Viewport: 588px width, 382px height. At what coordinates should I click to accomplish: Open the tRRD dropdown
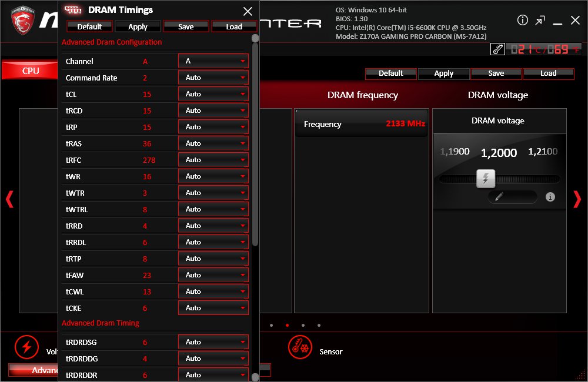[213, 226]
